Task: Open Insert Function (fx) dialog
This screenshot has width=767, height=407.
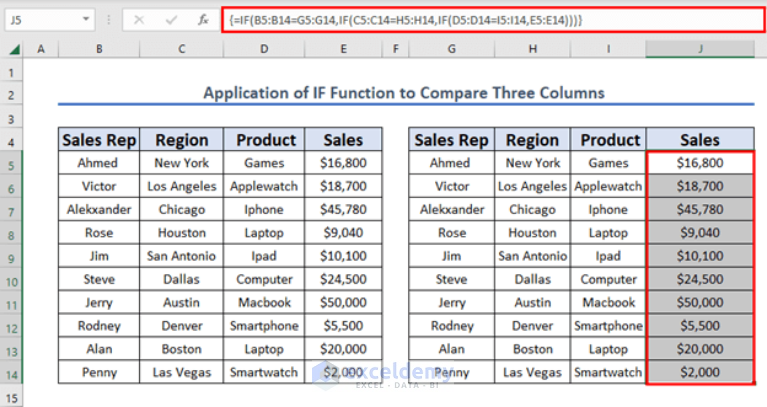Action: (203, 20)
